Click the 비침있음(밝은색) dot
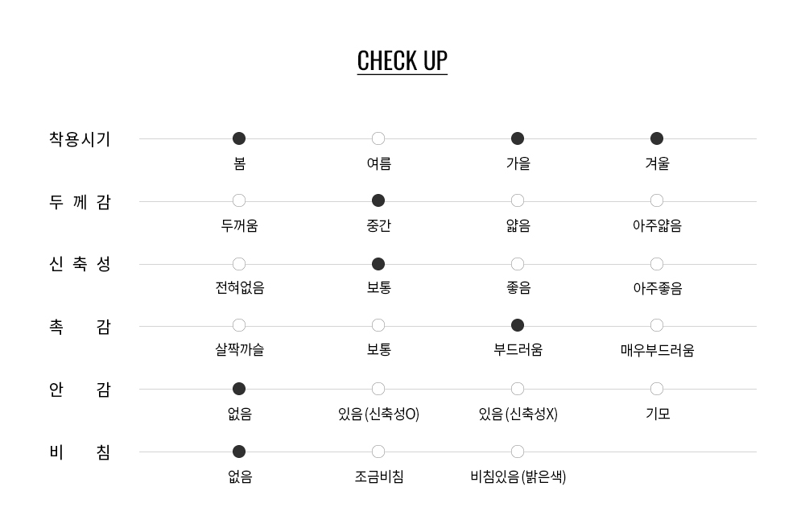 518,452
